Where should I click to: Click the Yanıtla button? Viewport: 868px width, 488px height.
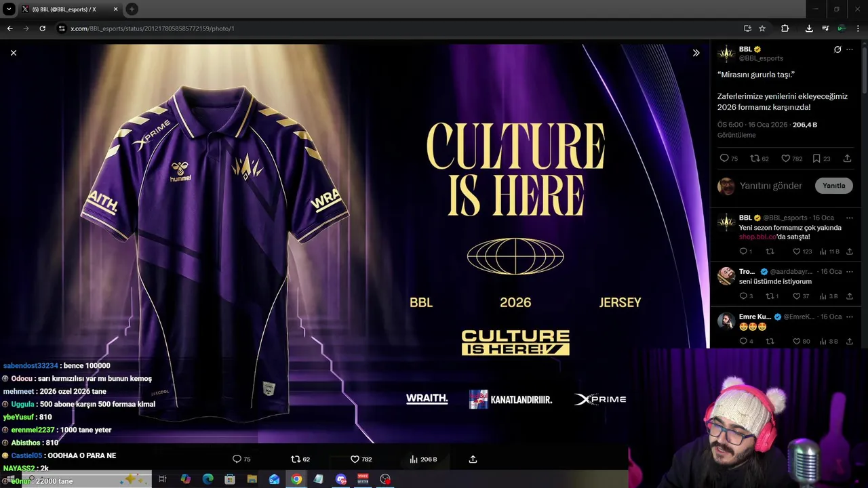tap(834, 186)
